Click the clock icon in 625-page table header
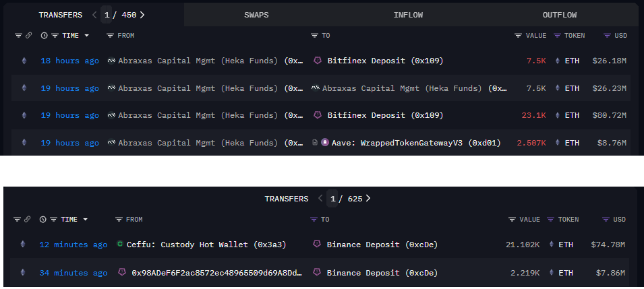Image resolution: width=644 pixels, height=289 pixels. coord(42,220)
